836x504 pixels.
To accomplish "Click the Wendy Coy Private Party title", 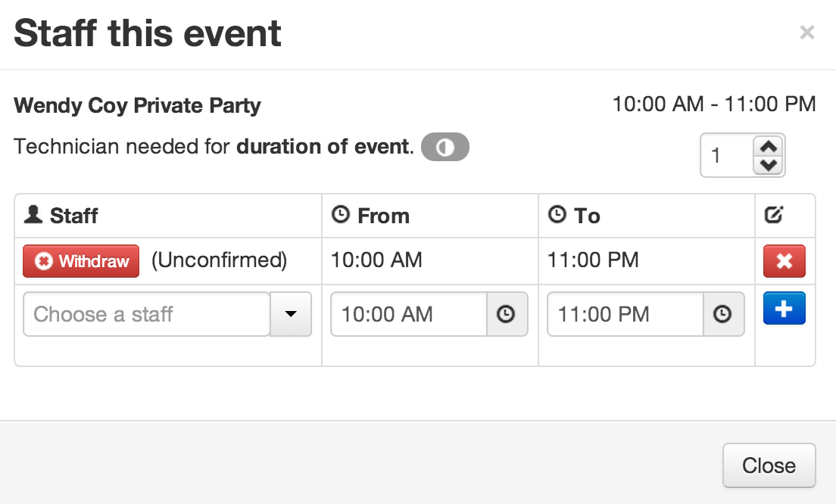I will [137, 105].
